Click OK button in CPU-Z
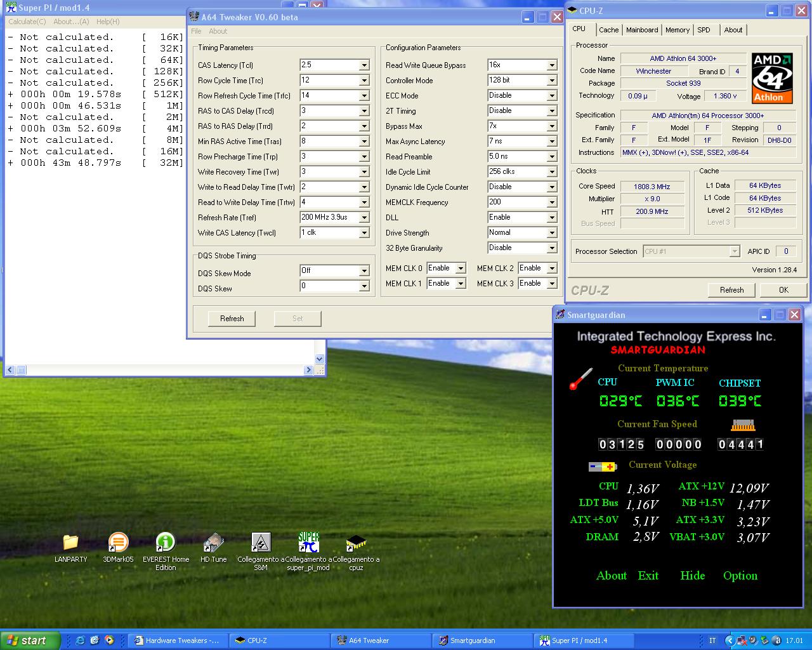 783,290
